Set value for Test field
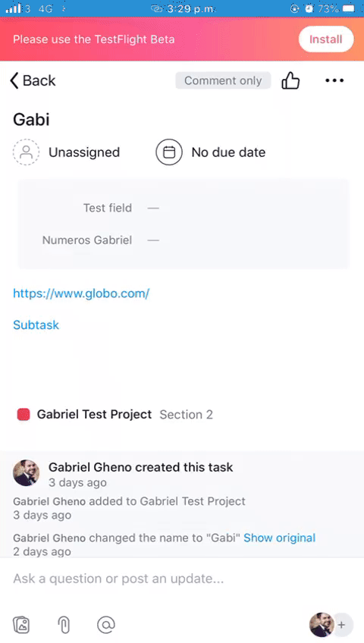 (x=183, y=208)
